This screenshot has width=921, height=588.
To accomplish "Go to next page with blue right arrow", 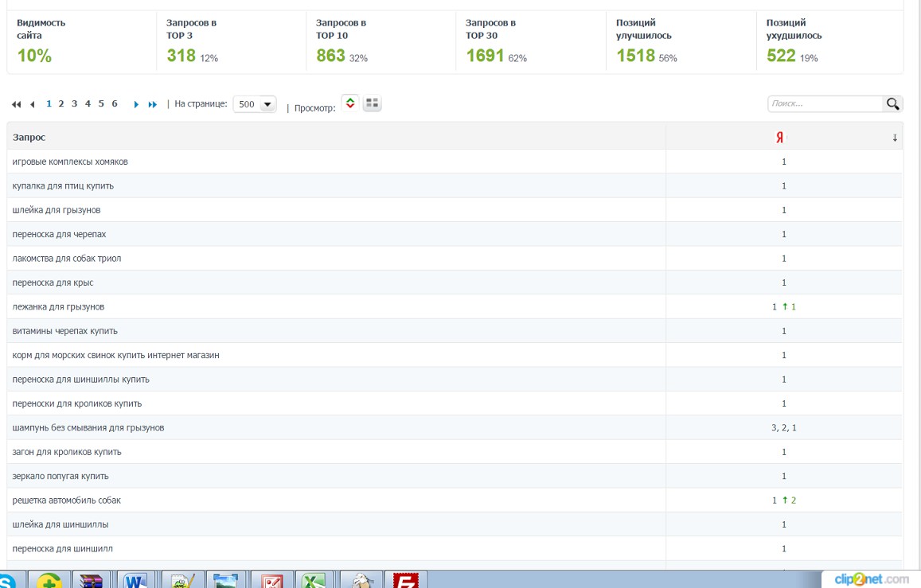I will click(x=136, y=104).
